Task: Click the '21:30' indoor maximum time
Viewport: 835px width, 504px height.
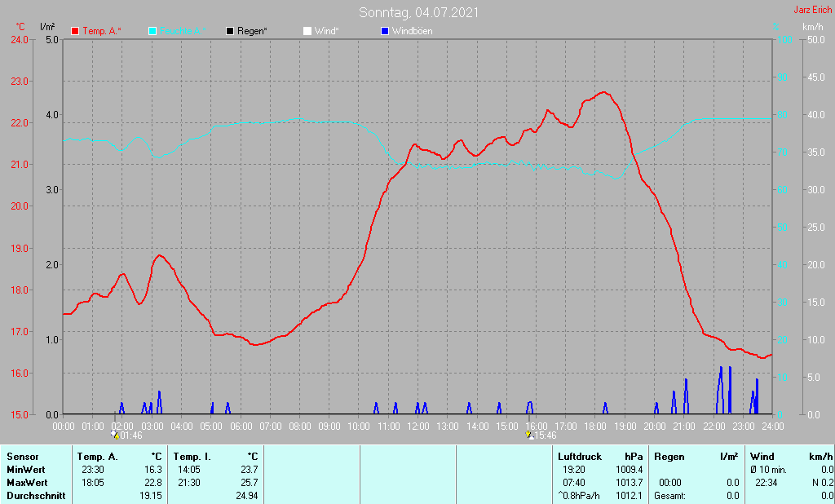Action: (x=189, y=483)
